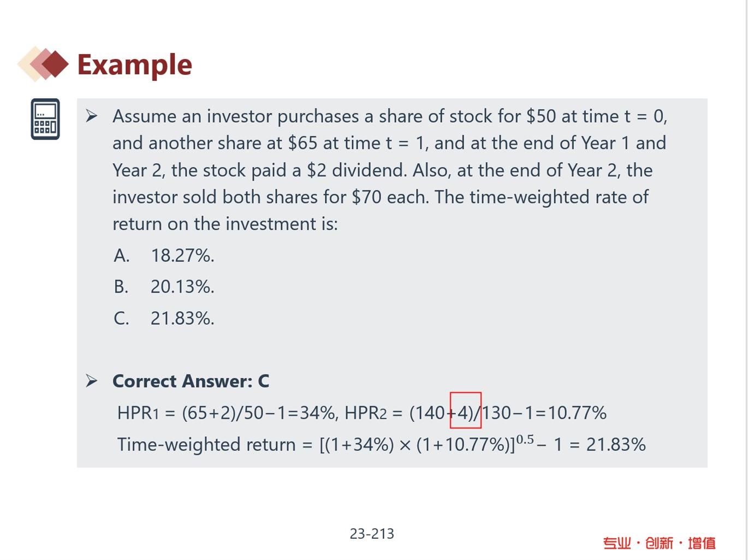The height and width of the screenshot is (560, 748).
Task: Click the page number 23-213
Action: pos(372,533)
